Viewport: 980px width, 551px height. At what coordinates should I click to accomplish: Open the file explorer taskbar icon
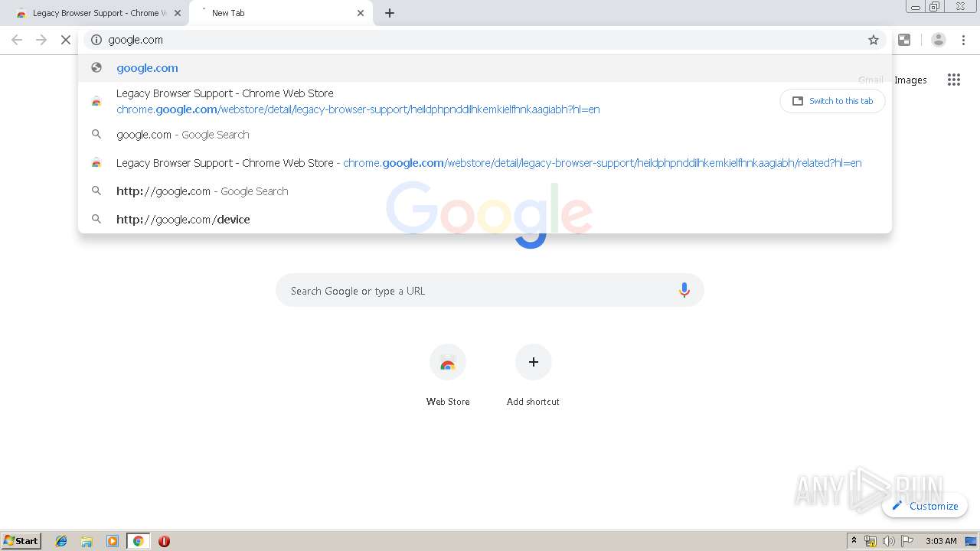click(87, 541)
